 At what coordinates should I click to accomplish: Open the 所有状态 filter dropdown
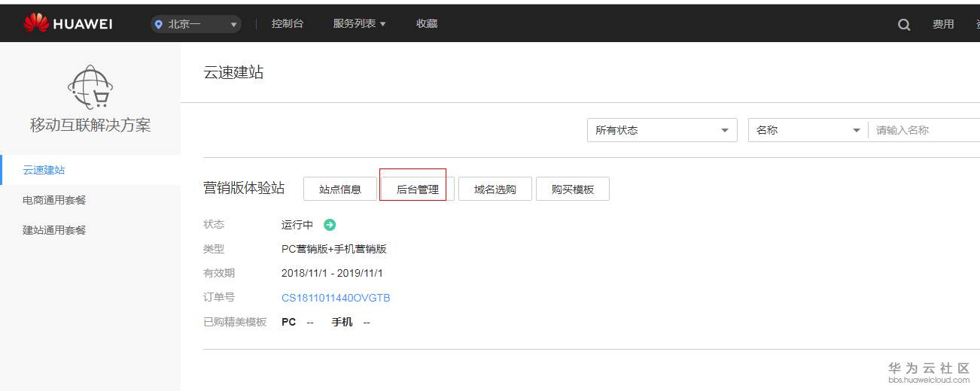coord(662,130)
